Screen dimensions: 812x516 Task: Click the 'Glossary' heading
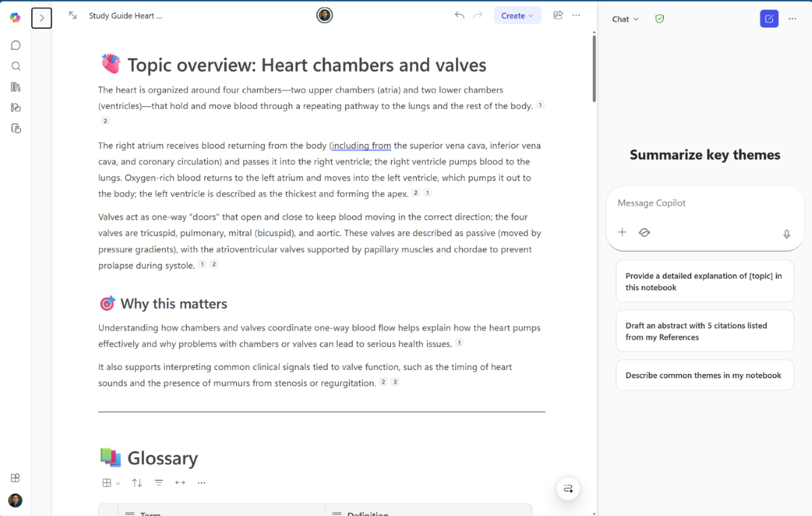162,458
